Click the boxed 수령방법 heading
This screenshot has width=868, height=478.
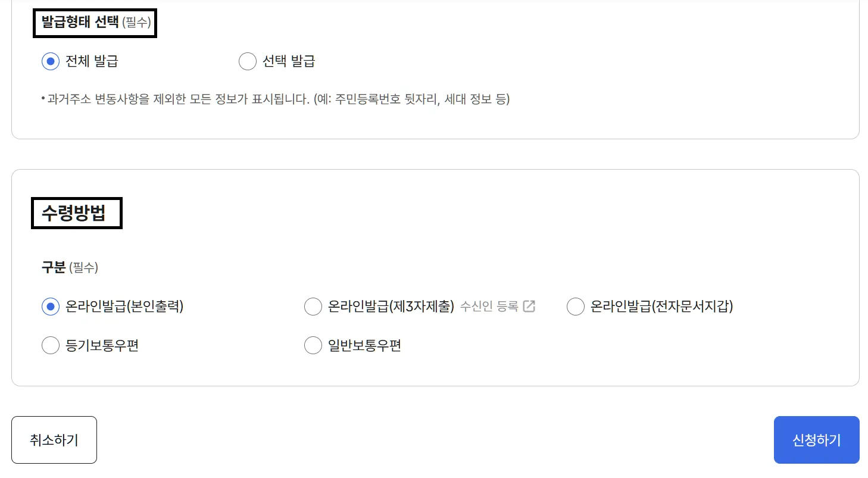coord(75,213)
